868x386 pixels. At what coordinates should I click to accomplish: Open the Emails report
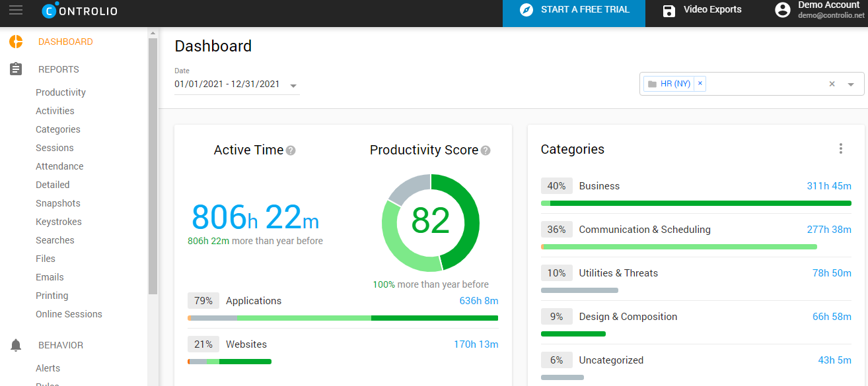[x=50, y=277]
